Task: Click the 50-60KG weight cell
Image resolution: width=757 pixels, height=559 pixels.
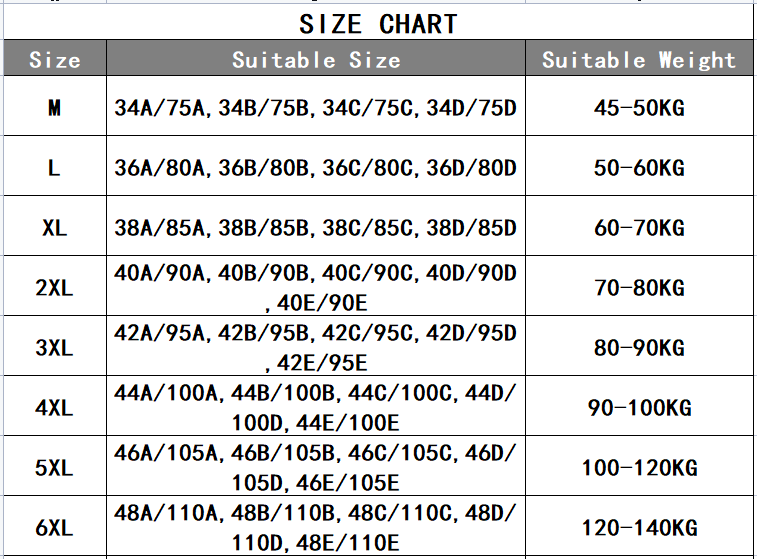Action: pyautogui.click(x=639, y=168)
